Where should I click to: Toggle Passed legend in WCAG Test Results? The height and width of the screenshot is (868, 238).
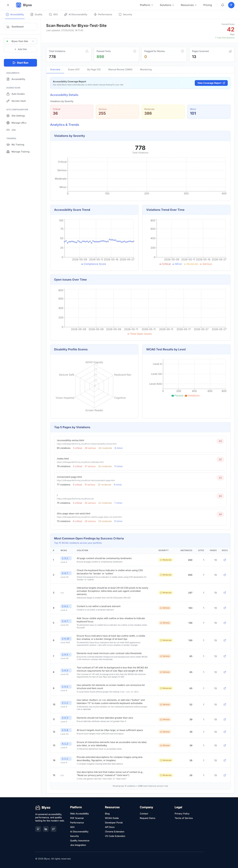(x=177, y=396)
